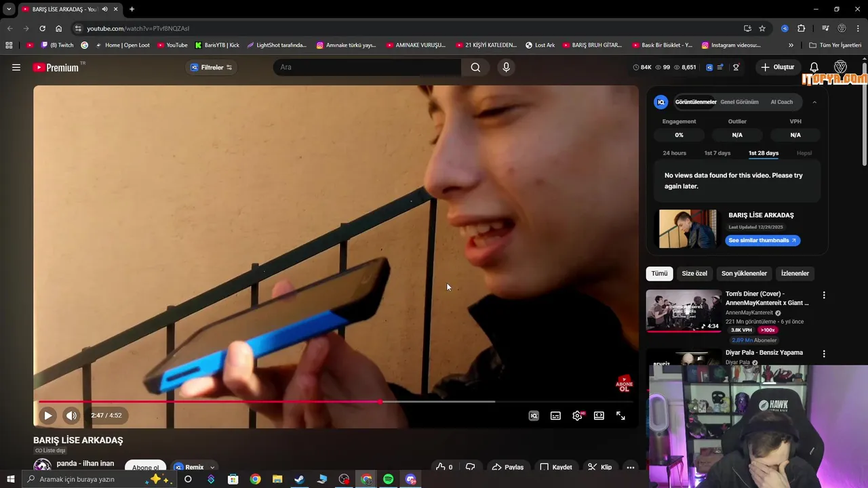The width and height of the screenshot is (868, 488).
Task: Select the İzlenenler chip
Action: click(x=795, y=273)
